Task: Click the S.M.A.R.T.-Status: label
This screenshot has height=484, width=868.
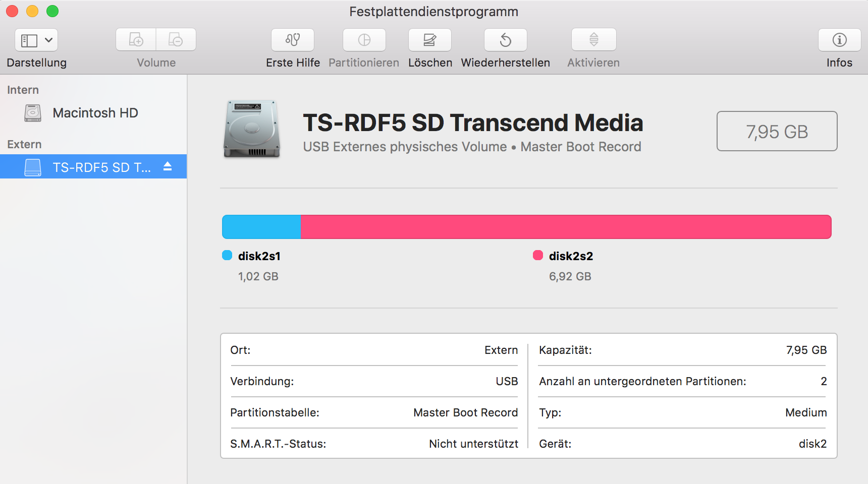Action: (278, 444)
